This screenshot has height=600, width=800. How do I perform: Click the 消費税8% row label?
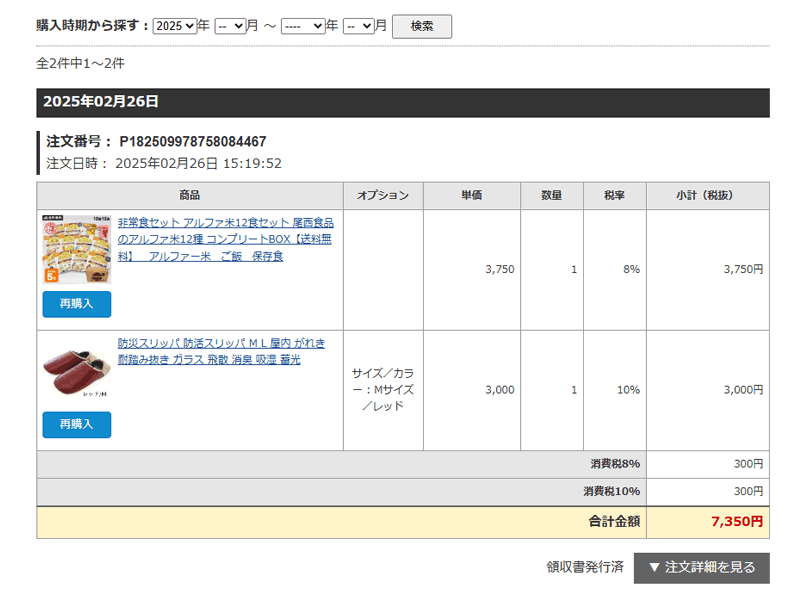[x=612, y=464]
